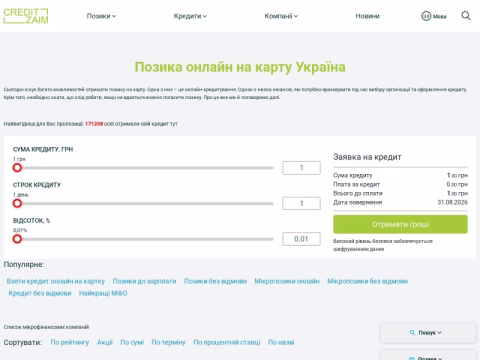Sort list По сумі
480x360 pixels.
[132, 342]
